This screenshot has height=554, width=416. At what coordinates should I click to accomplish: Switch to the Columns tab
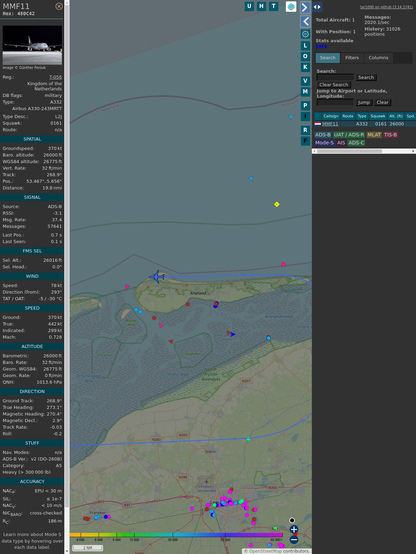(x=378, y=58)
